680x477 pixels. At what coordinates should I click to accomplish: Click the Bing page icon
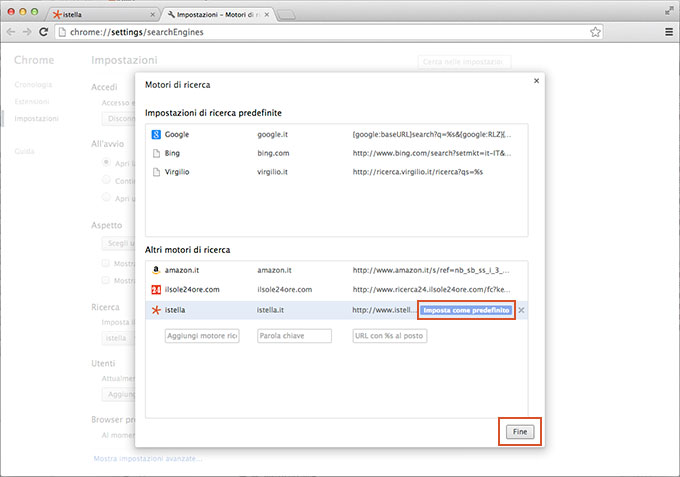click(157, 153)
